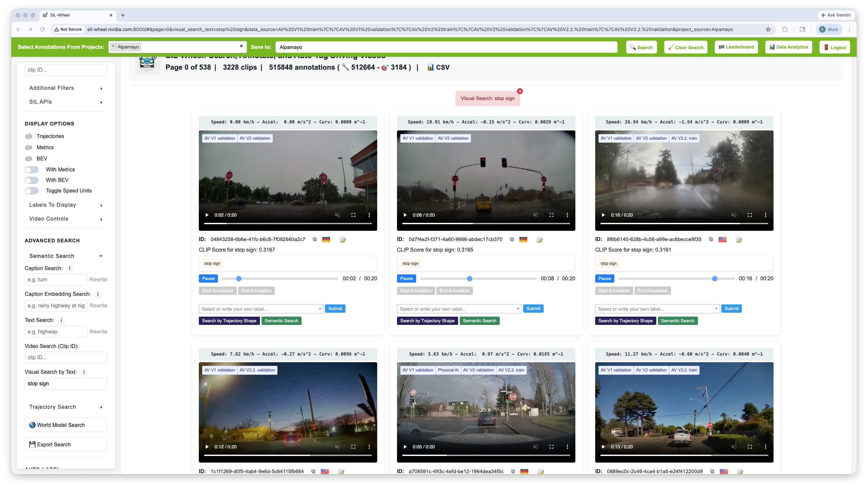Enable the With Metrics switch
868x488 pixels.
point(32,169)
